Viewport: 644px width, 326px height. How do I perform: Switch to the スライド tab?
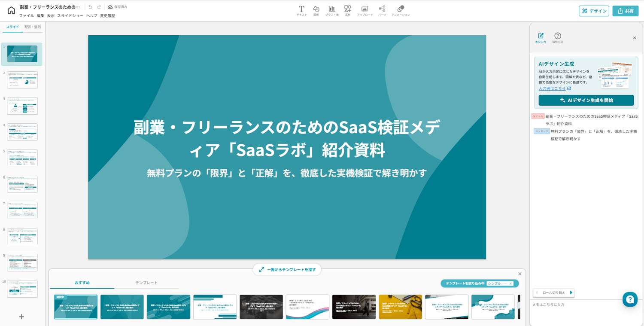pyautogui.click(x=12, y=27)
